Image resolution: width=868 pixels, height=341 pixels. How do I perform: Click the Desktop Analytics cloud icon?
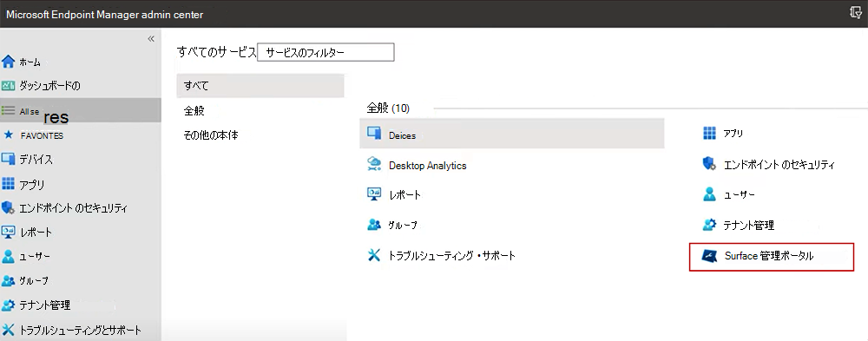[x=375, y=164]
